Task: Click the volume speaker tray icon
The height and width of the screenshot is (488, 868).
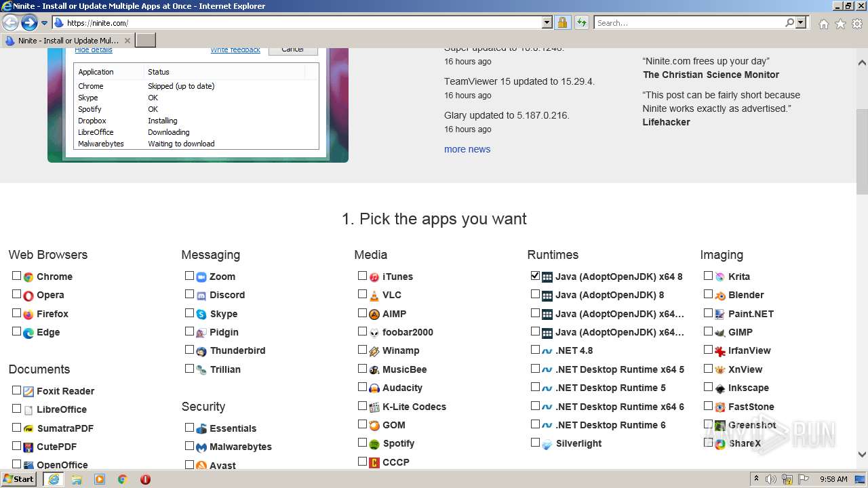Action: (x=771, y=479)
